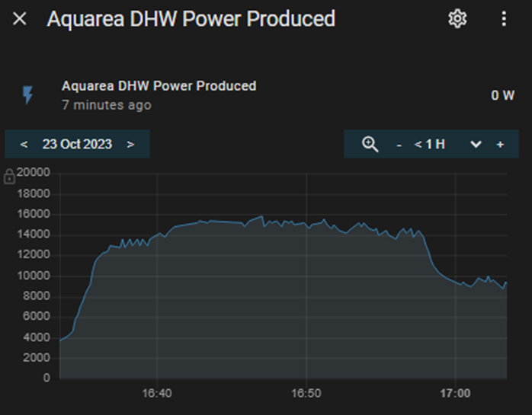Expand the time range dropdown chevron
The image size is (532, 415).
[x=476, y=145]
